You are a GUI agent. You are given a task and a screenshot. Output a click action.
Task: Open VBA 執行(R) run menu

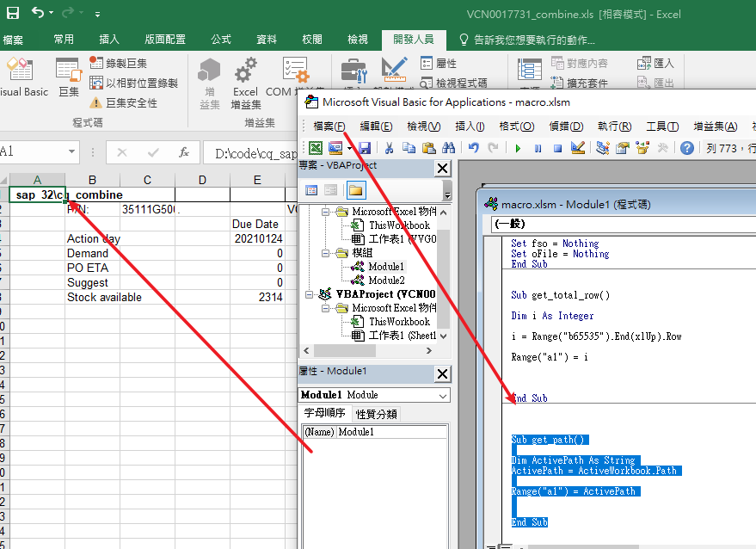click(614, 126)
